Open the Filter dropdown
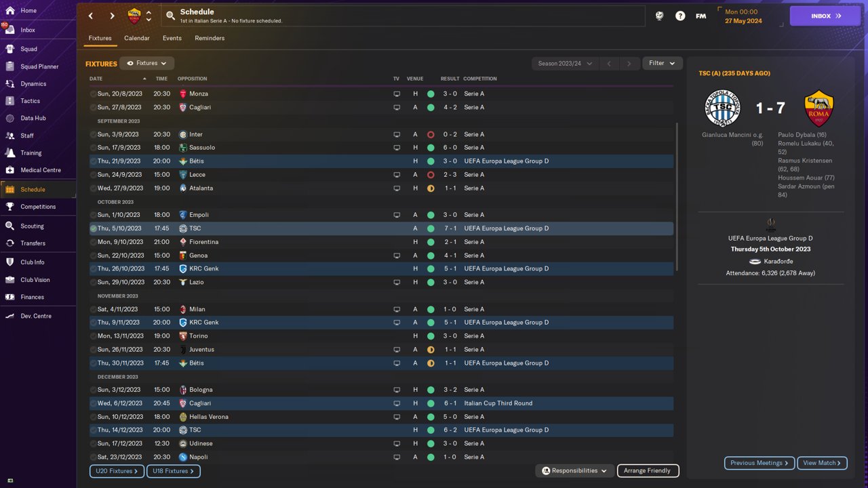 coord(662,63)
